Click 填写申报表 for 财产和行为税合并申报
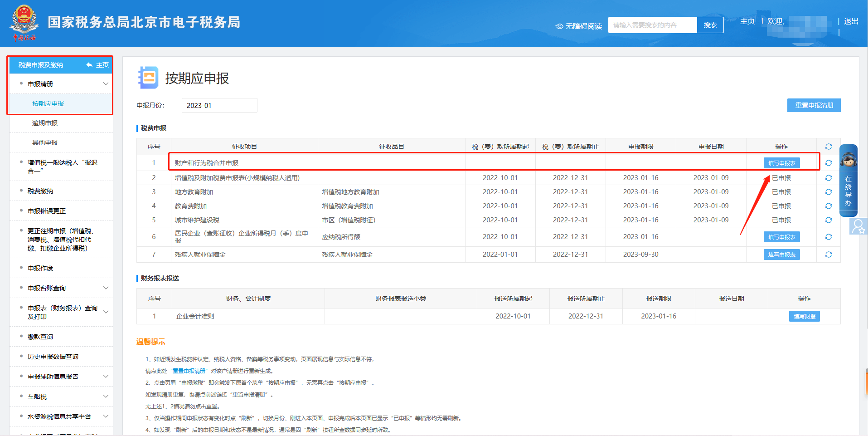 tap(781, 162)
